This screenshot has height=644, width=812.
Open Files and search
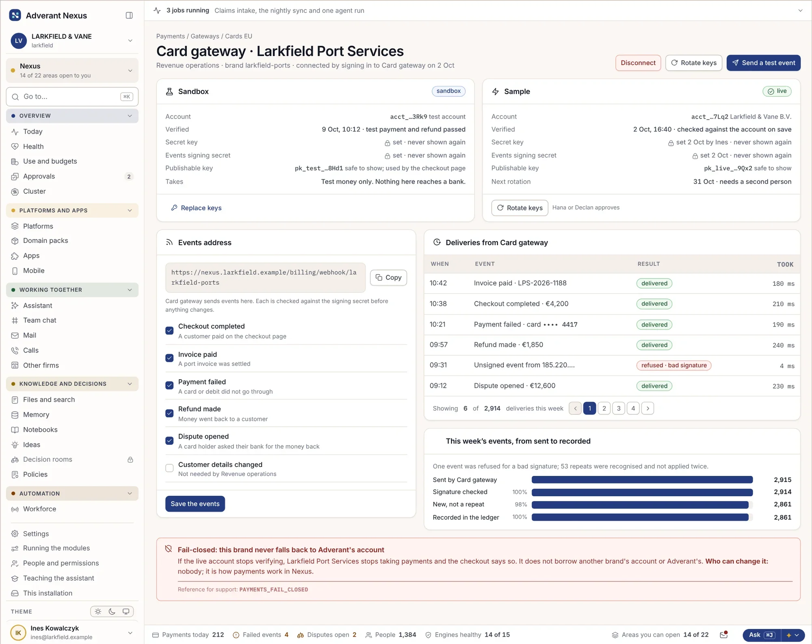[x=72, y=400]
